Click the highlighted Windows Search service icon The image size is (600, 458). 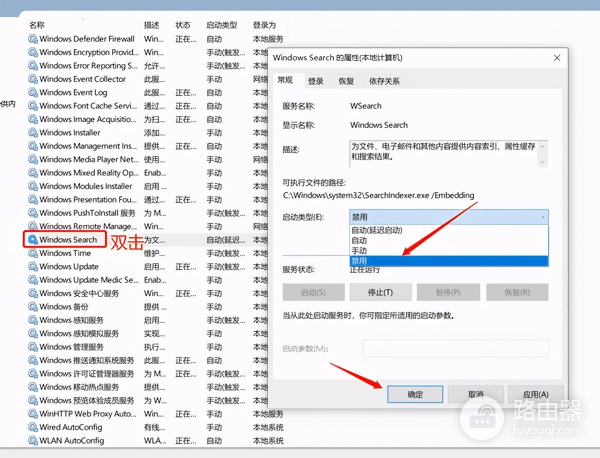(x=33, y=240)
